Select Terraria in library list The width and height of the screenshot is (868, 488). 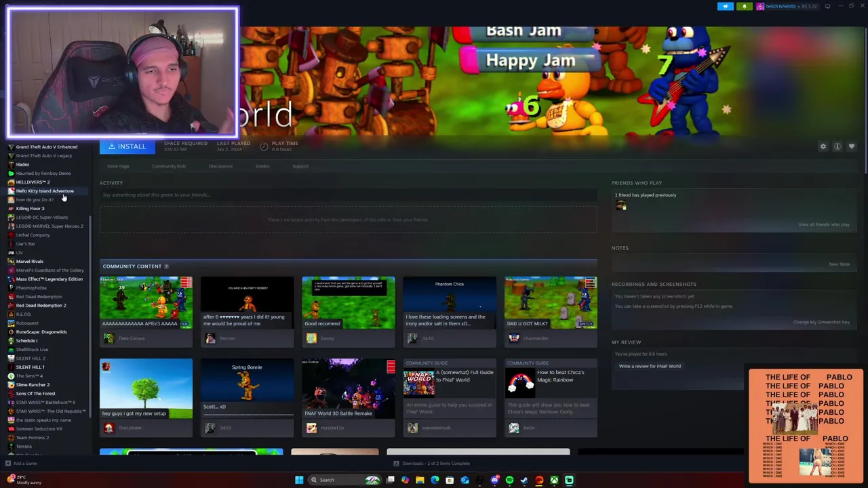point(24,447)
